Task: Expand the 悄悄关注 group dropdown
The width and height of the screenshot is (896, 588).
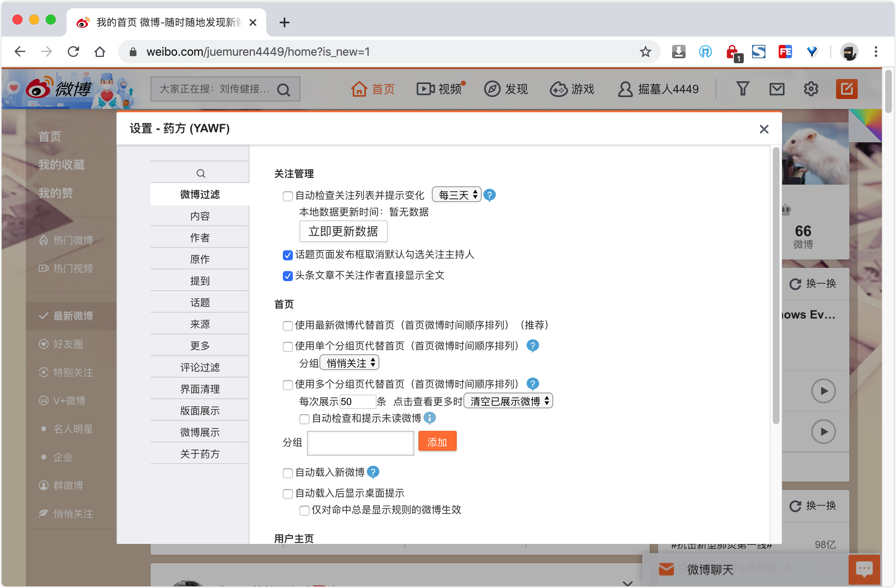Action: (349, 363)
